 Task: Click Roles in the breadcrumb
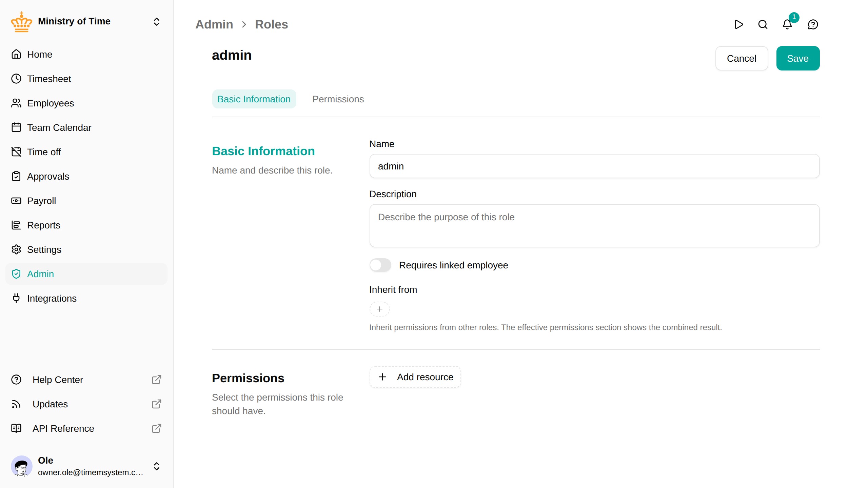(271, 24)
